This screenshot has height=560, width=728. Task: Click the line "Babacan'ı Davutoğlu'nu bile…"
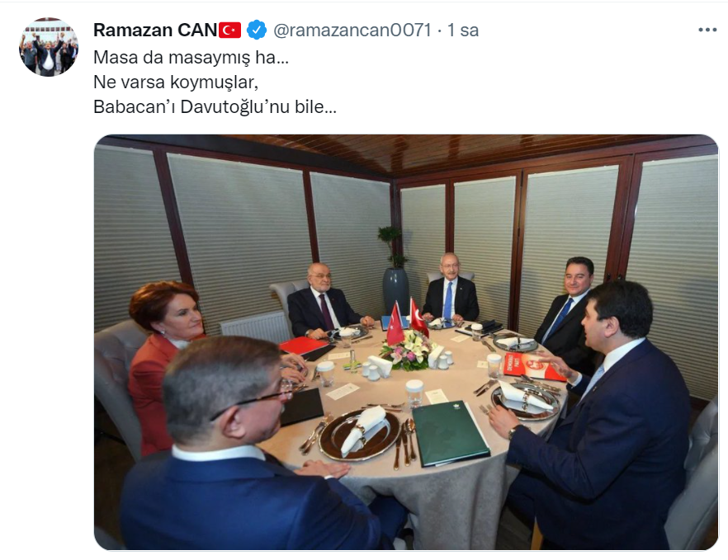[x=215, y=106]
